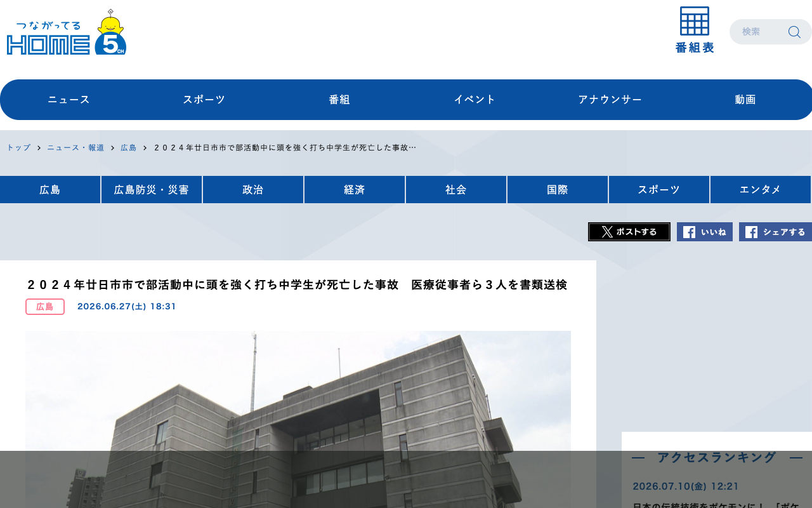Click the Facebook いいね button
The width and height of the screenshot is (812, 508).
tap(705, 232)
